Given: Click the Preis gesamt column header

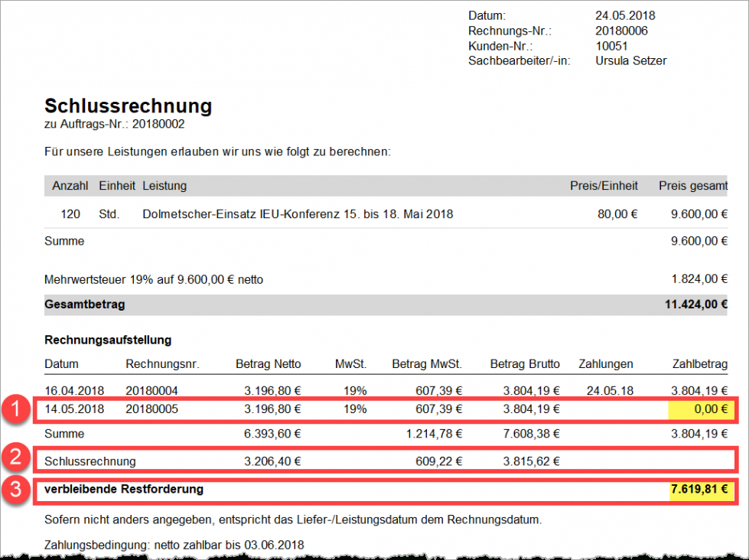Looking at the screenshot, I should [x=692, y=186].
